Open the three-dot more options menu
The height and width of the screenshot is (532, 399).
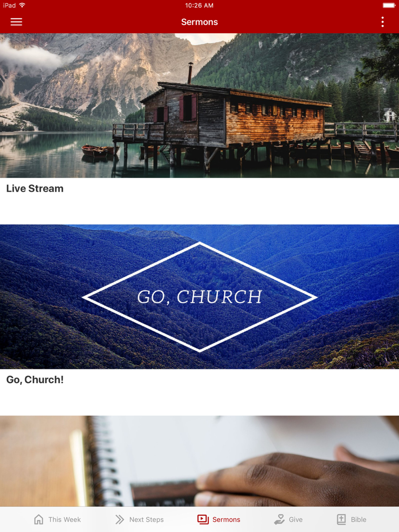(x=382, y=22)
